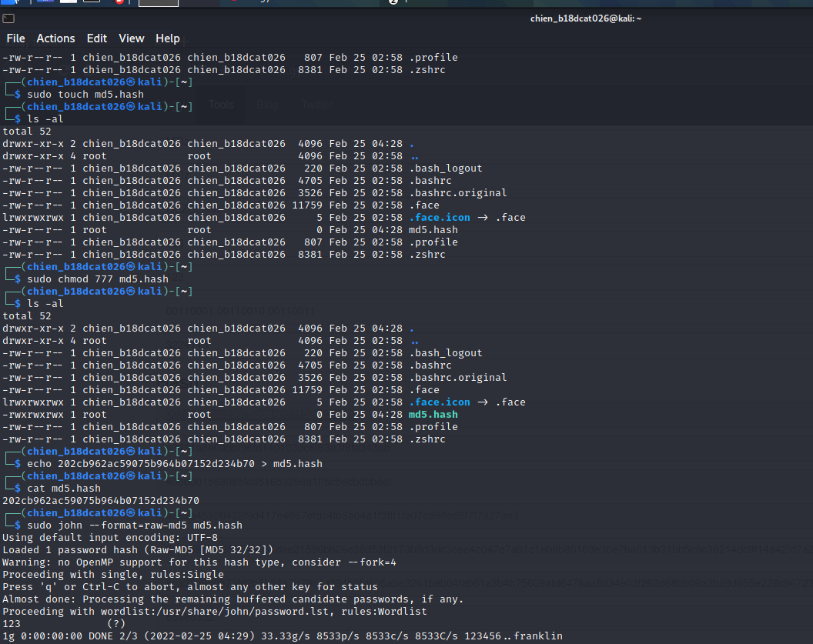
Task: Click the sudo touch md5.hash command
Action: 85,95
